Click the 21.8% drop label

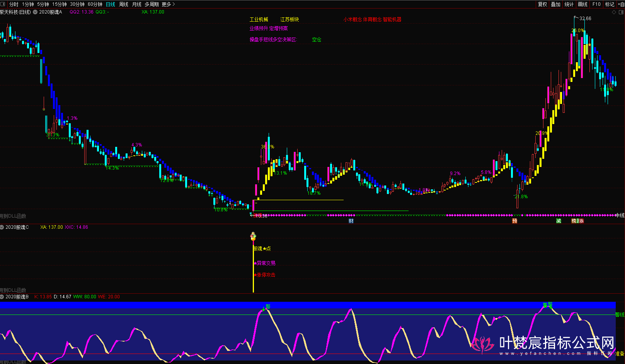click(x=521, y=197)
